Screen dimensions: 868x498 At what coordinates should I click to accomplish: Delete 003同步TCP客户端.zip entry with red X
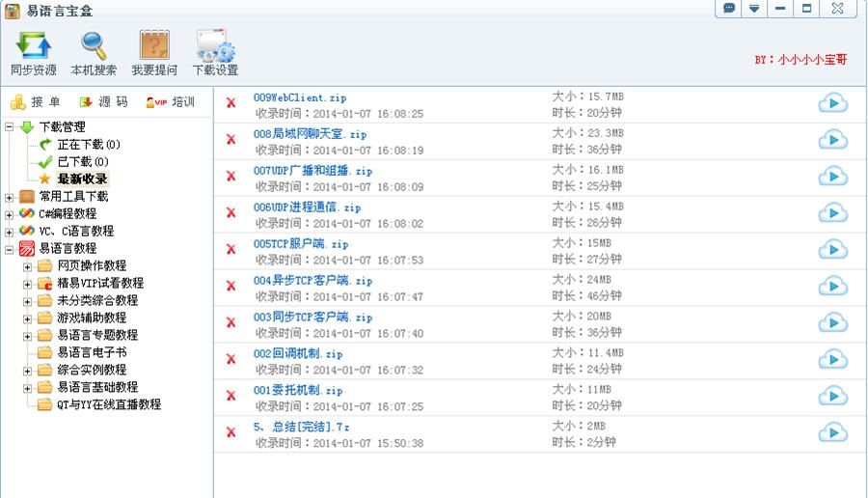click(231, 321)
